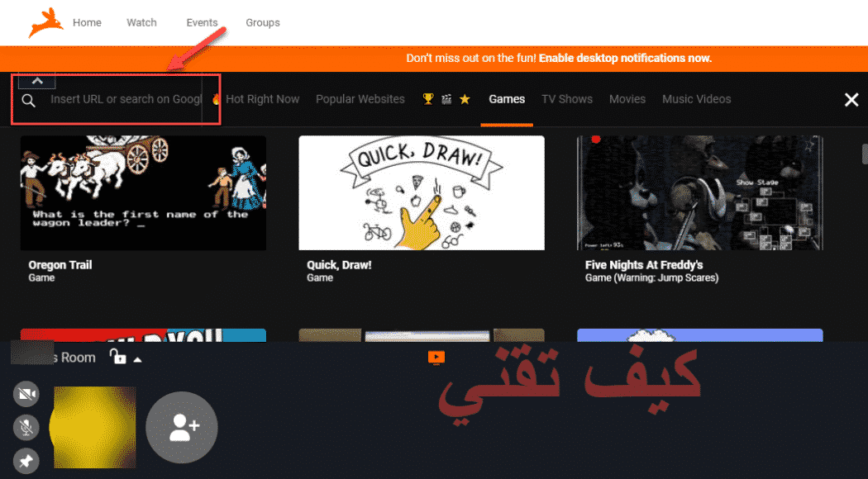The image size is (868, 479).
Task: Go to the Watch section
Action: (141, 22)
